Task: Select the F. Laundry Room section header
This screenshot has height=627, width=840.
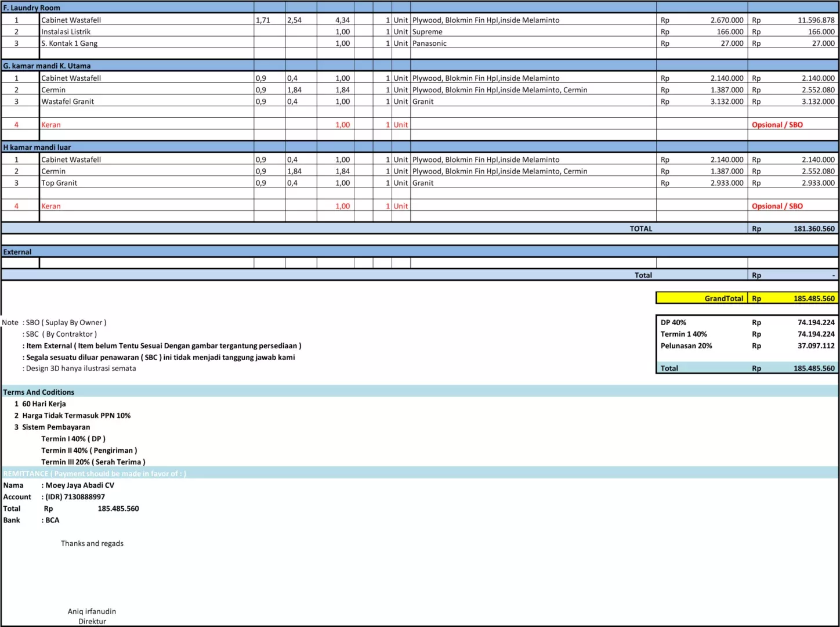Action: (32, 8)
